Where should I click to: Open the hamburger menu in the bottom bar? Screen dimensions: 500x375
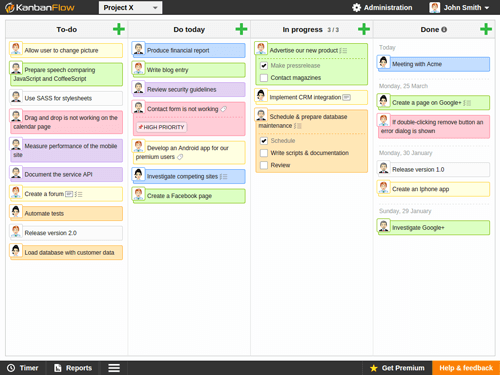(x=114, y=368)
